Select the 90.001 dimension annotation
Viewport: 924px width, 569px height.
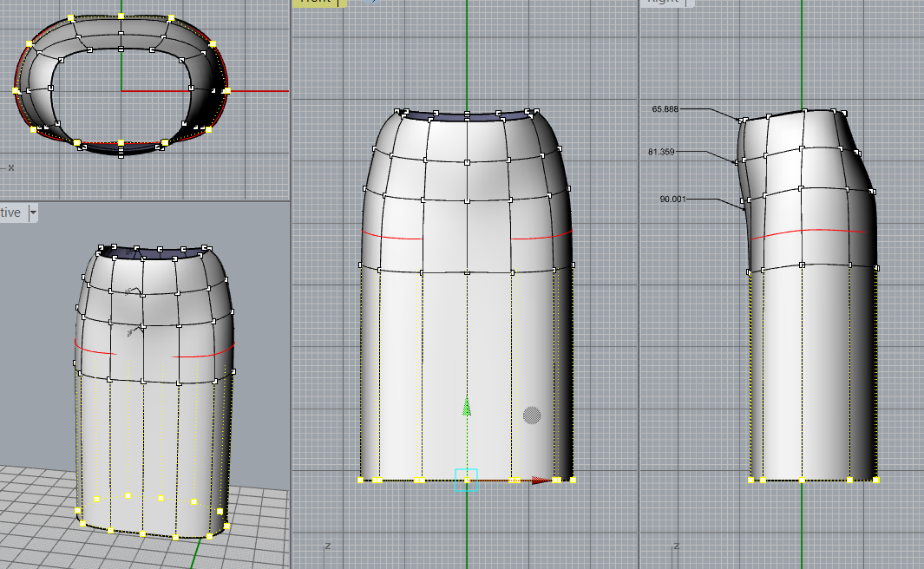coord(672,199)
